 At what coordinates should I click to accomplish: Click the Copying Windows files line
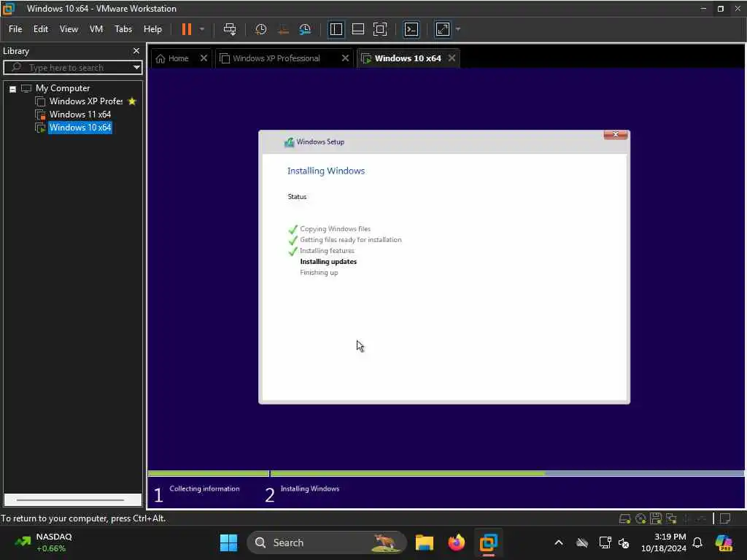pos(335,229)
